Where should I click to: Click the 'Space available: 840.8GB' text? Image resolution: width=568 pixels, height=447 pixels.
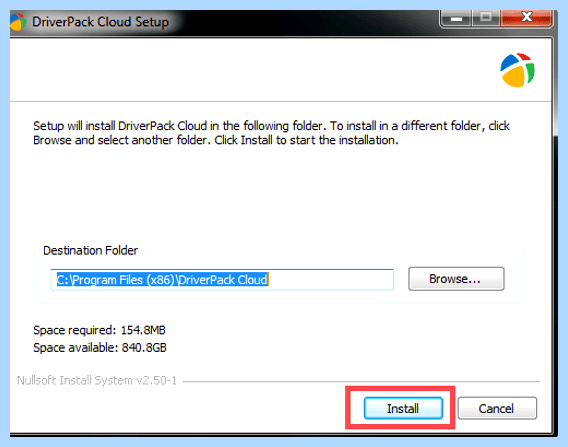(x=100, y=347)
